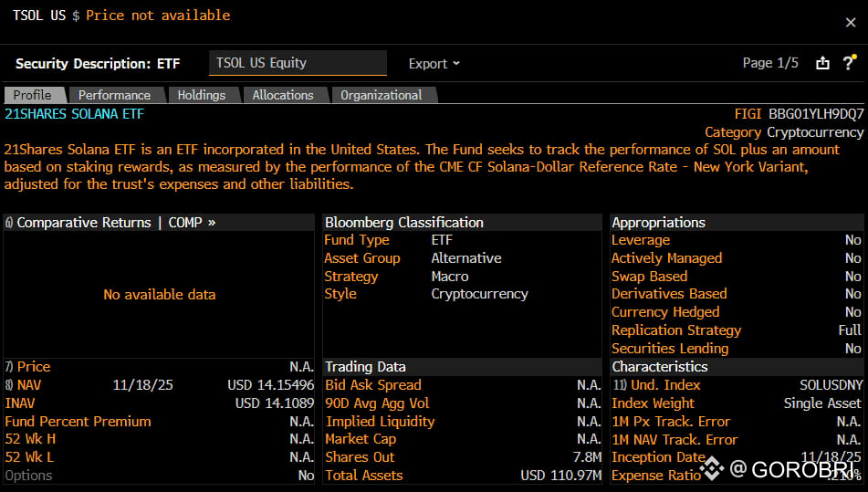Image resolution: width=868 pixels, height=492 pixels.
Task: Go to the Allocations tab
Action: [x=282, y=95]
